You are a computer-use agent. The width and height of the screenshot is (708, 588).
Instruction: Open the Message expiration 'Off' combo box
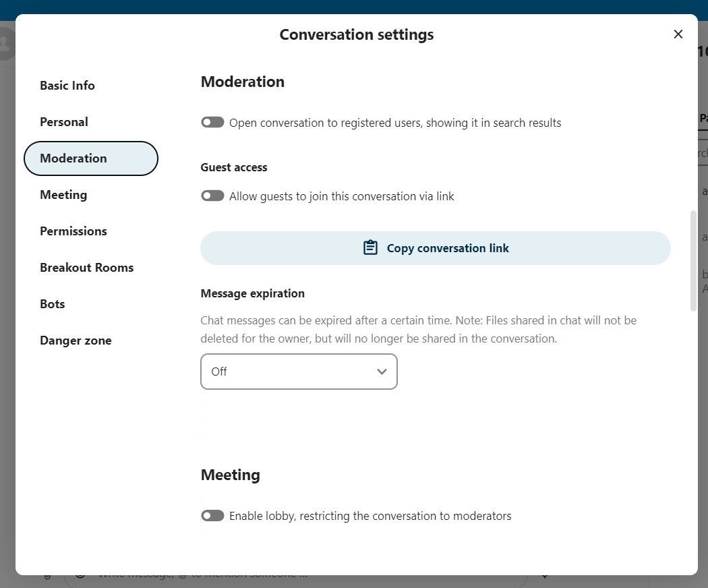point(299,372)
